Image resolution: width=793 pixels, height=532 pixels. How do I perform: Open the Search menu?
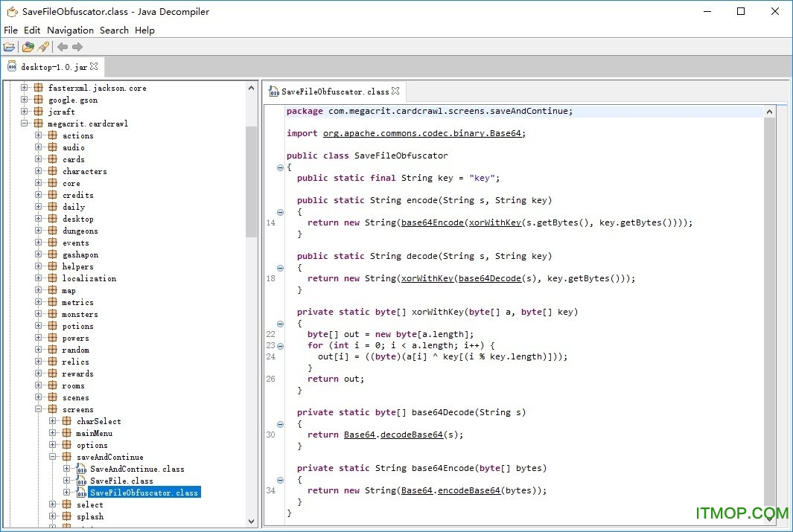115,31
